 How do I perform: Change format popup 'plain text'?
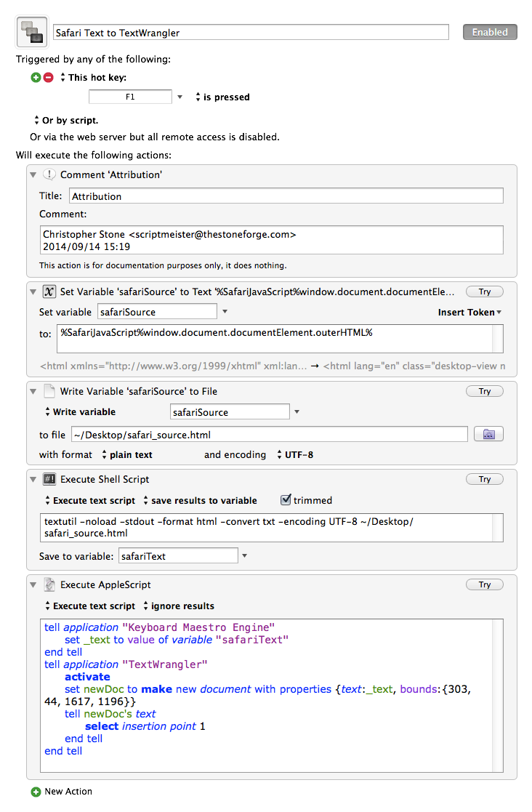[x=126, y=454]
